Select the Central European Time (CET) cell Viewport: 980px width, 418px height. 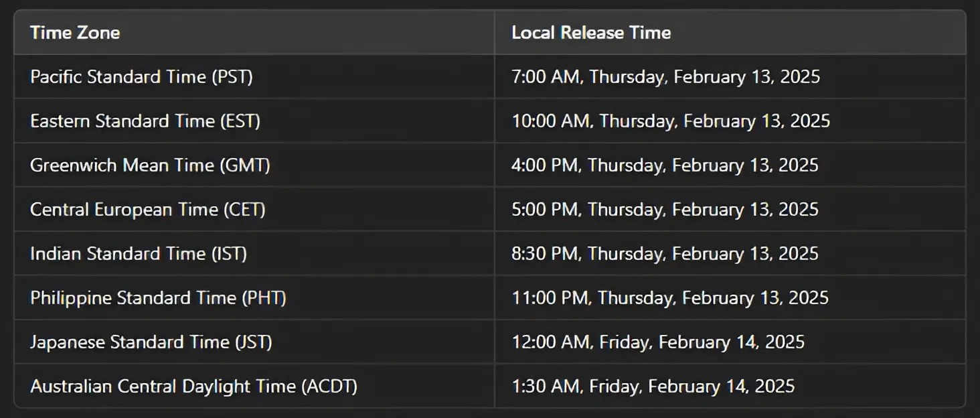click(x=254, y=209)
